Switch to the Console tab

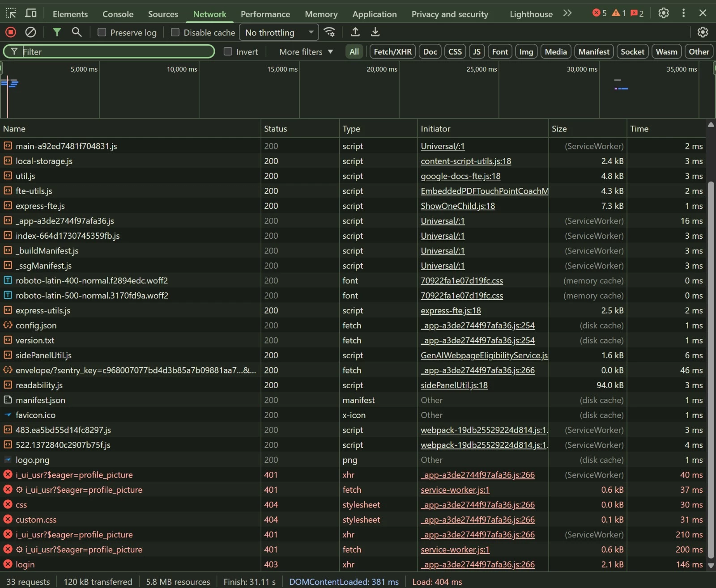[118, 14]
